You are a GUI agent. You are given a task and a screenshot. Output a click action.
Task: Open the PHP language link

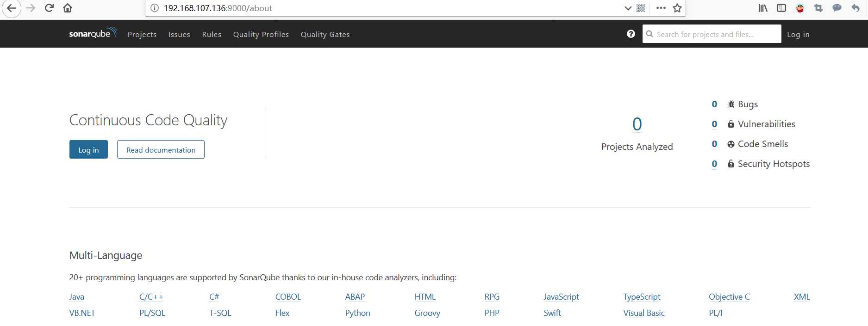tap(492, 313)
